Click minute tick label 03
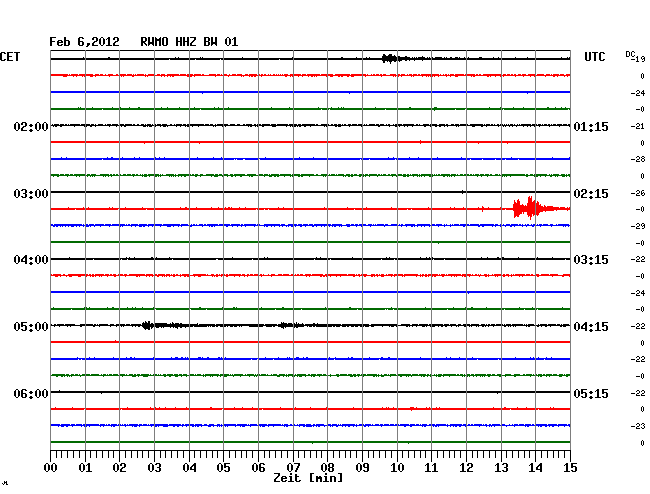The image size is (650, 494). click(154, 467)
